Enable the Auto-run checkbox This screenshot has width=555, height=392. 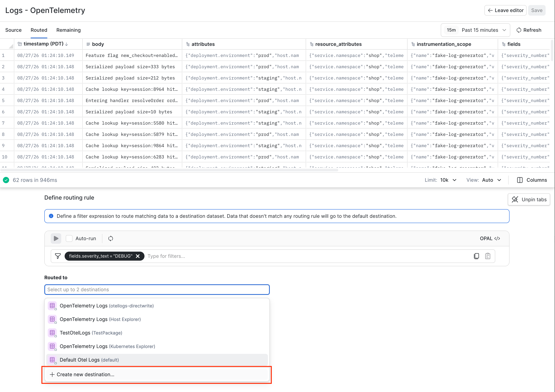tap(69, 238)
